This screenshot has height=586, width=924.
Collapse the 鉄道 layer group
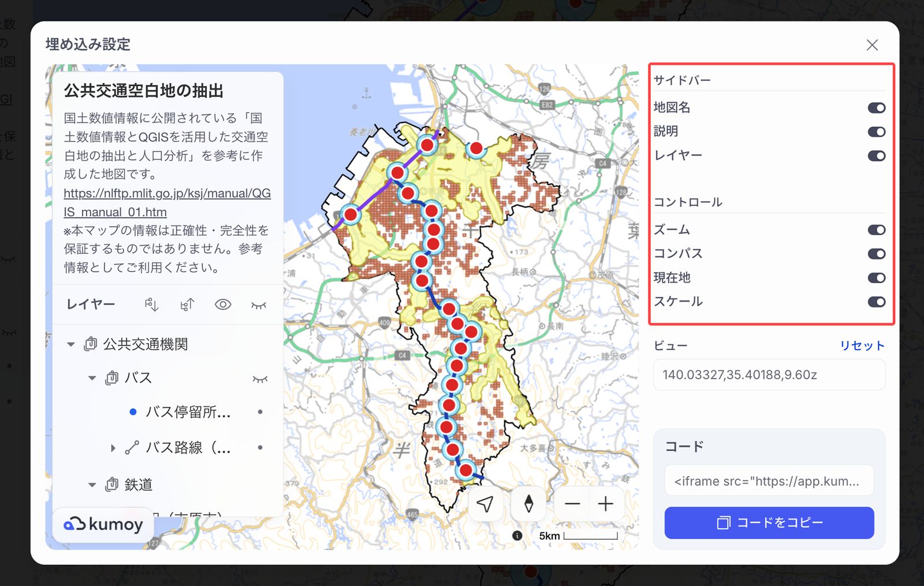click(x=92, y=484)
